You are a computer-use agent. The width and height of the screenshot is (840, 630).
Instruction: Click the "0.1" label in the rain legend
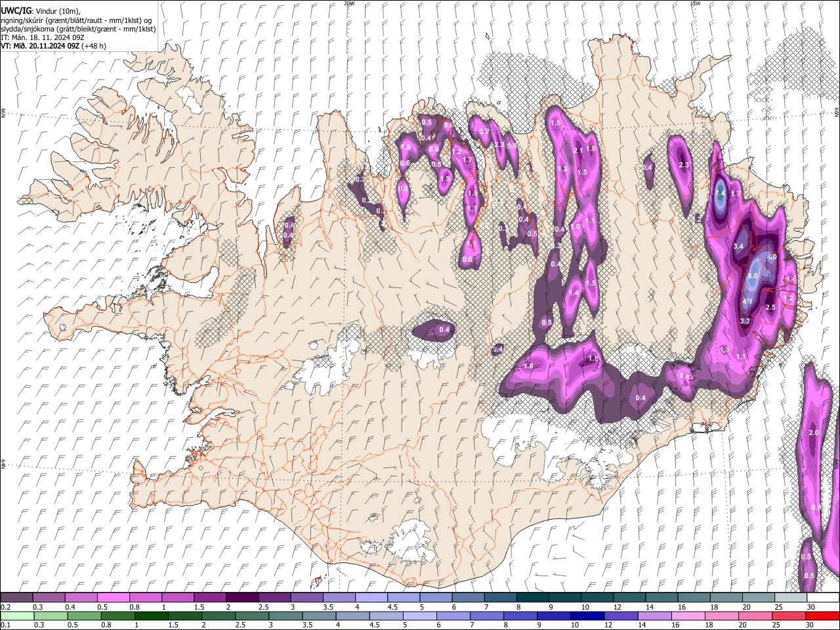click(x=5, y=625)
